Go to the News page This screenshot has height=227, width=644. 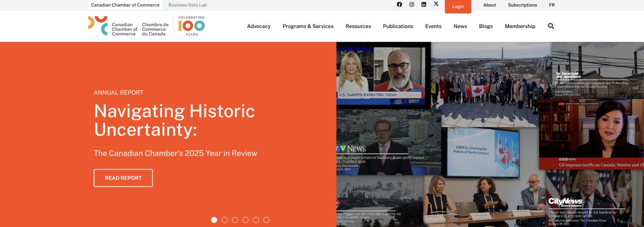(460, 26)
